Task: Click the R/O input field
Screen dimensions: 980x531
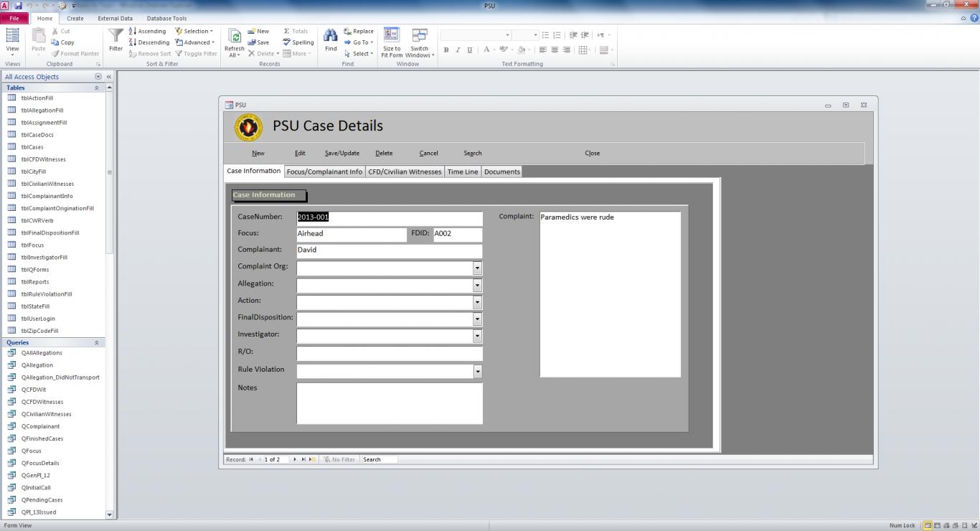Action: (x=390, y=353)
